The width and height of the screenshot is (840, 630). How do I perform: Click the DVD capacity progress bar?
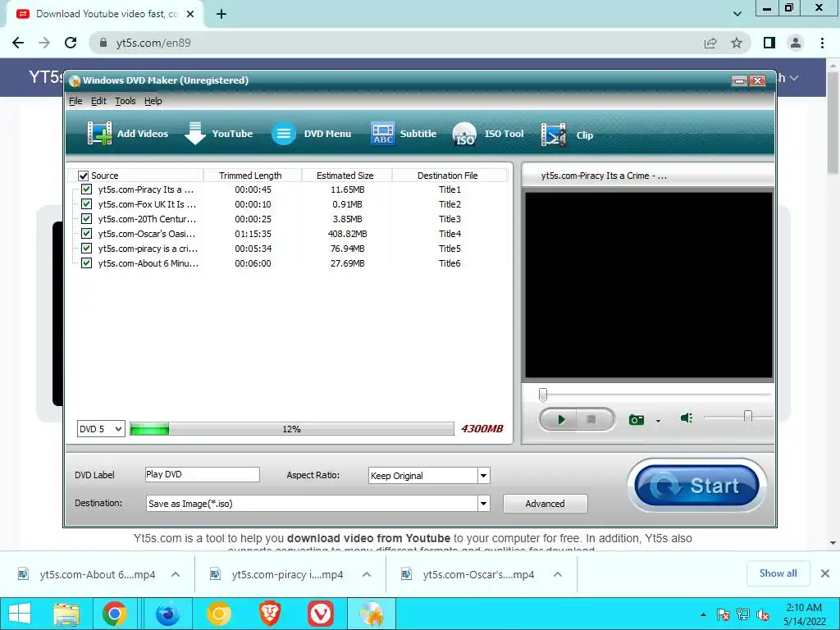coord(291,428)
